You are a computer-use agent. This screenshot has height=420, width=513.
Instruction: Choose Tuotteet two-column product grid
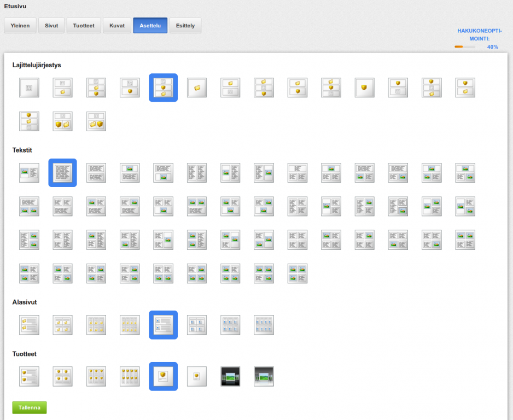point(62,376)
